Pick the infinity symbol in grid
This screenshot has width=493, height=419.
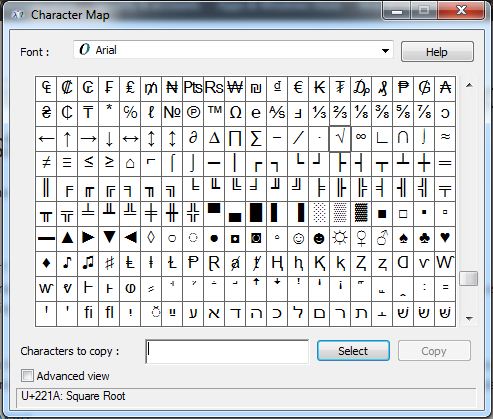pyautogui.click(x=361, y=138)
